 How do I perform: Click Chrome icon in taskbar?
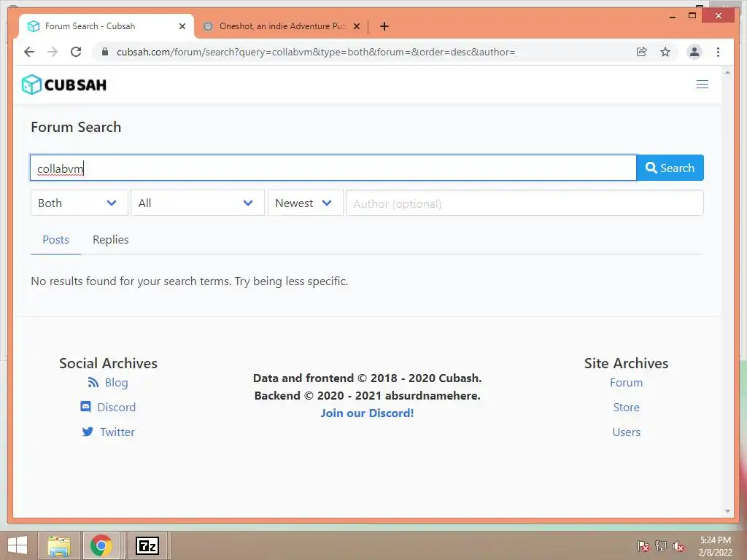click(101, 545)
